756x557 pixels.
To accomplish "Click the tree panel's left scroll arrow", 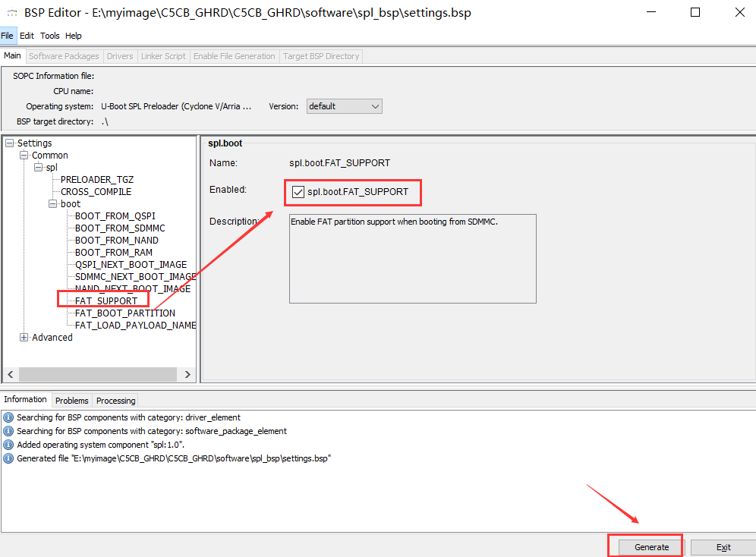I will point(11,374).
